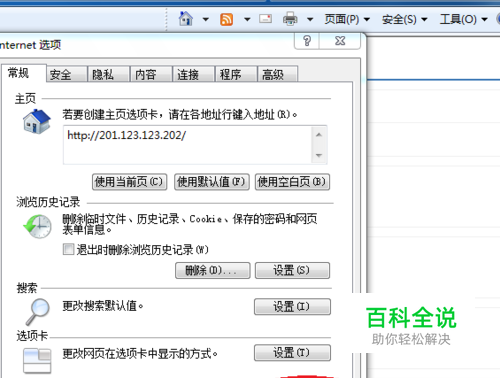The image size is (500, 378).
Task: Click the Print icon in toolbar
Action: tap(290, 19)
